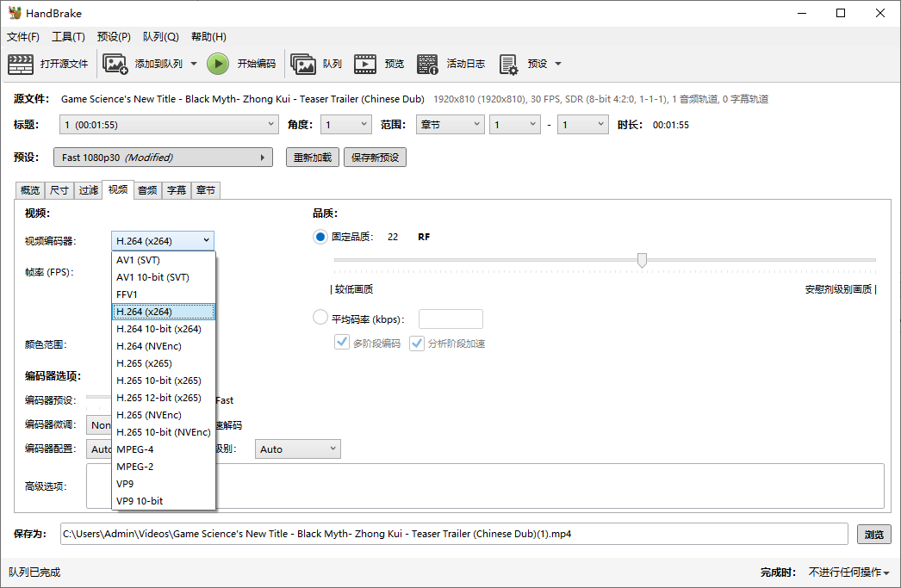
Task: Select the 固定品质 radio button
Action: click(x=320, y=237)
